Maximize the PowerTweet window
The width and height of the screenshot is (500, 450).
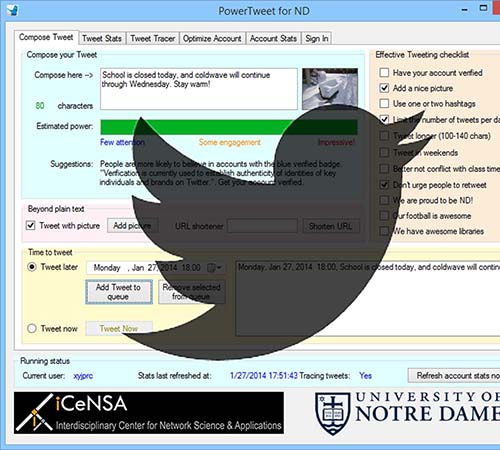[483, 8]
